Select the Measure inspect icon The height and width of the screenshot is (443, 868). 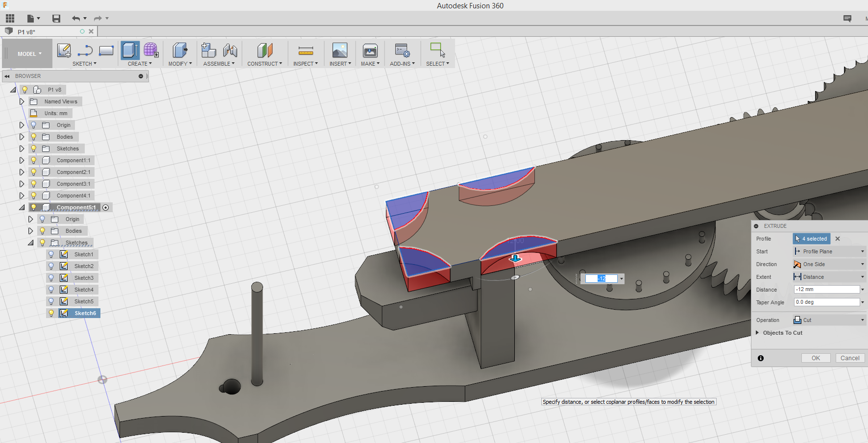point(306,50)
